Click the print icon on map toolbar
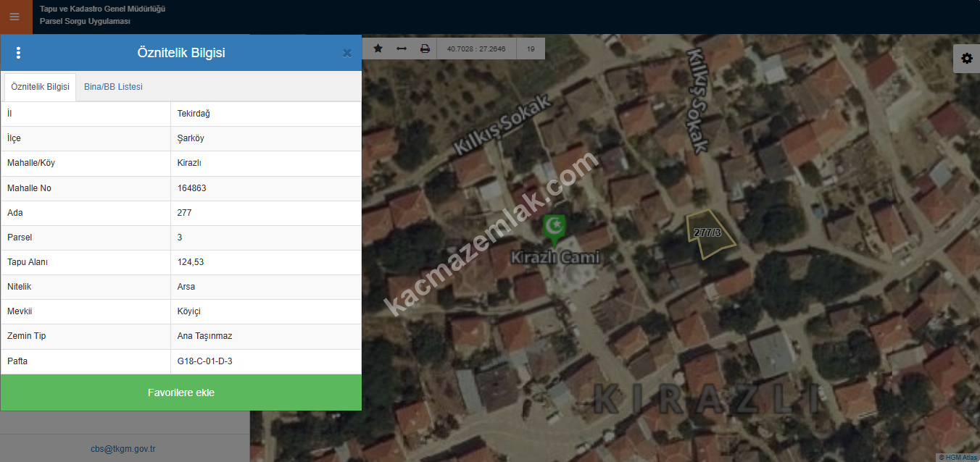This screenshot has height=462, width=980. pos(425,49)
